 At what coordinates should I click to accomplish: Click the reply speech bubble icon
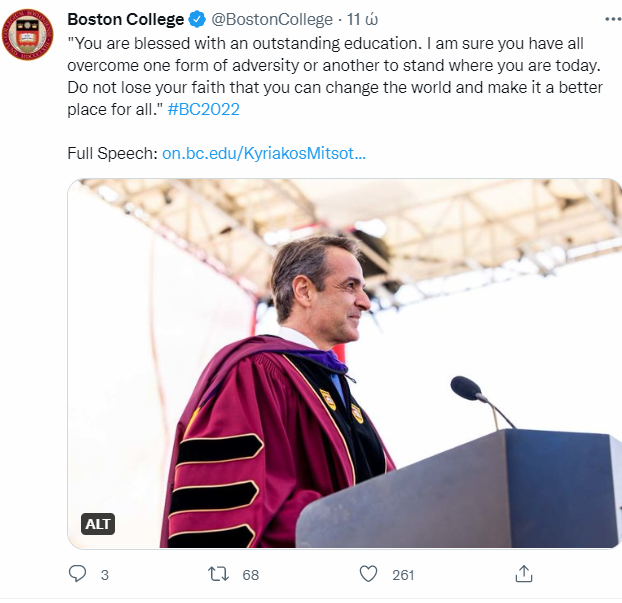(x=78, y=574)
